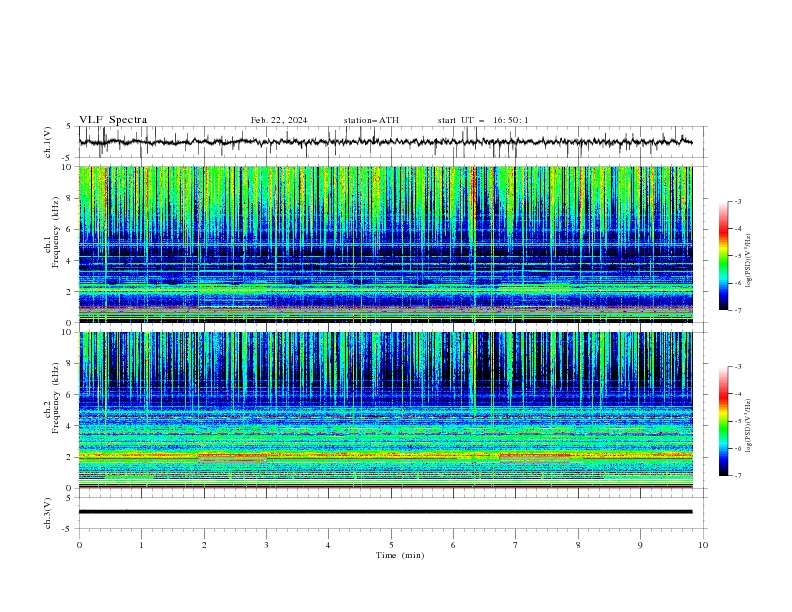Click time axis tick label "3"
Screen dimensions: 792x612
pos(266,545)
